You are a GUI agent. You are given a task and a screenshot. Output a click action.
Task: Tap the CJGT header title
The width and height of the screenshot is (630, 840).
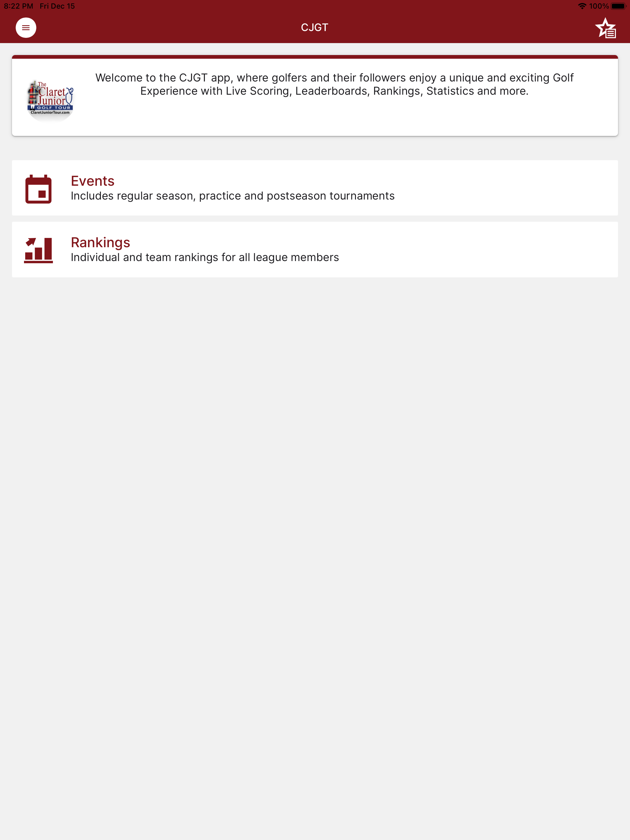tap(315, 27)
